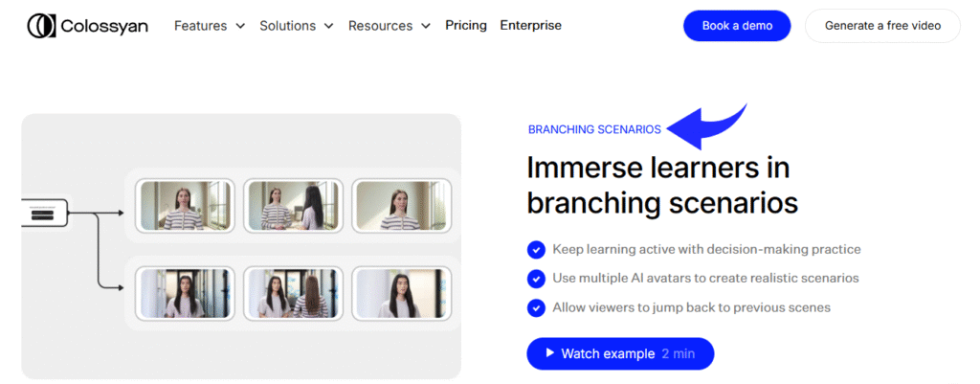Click the play icon in Watch example
The height and width of the screenshot is (384, 980).
pos(550,353)
